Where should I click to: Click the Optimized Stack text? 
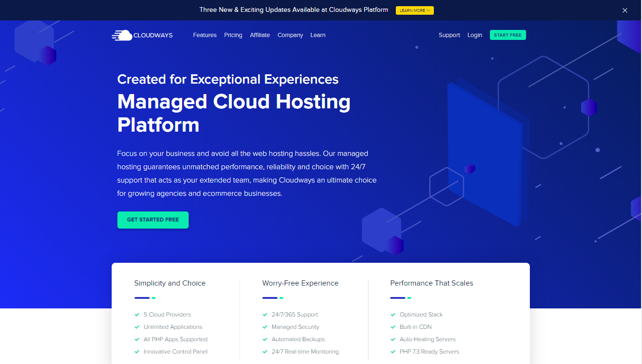[x=421, y=315]
